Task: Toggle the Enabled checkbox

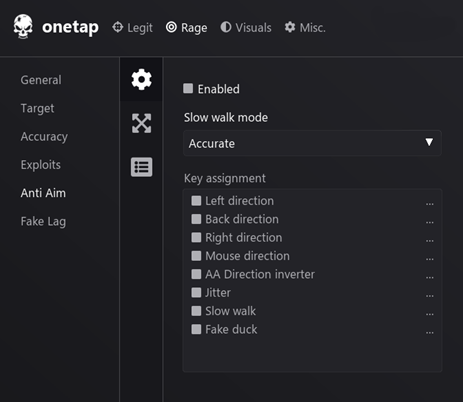Action: 188,89
